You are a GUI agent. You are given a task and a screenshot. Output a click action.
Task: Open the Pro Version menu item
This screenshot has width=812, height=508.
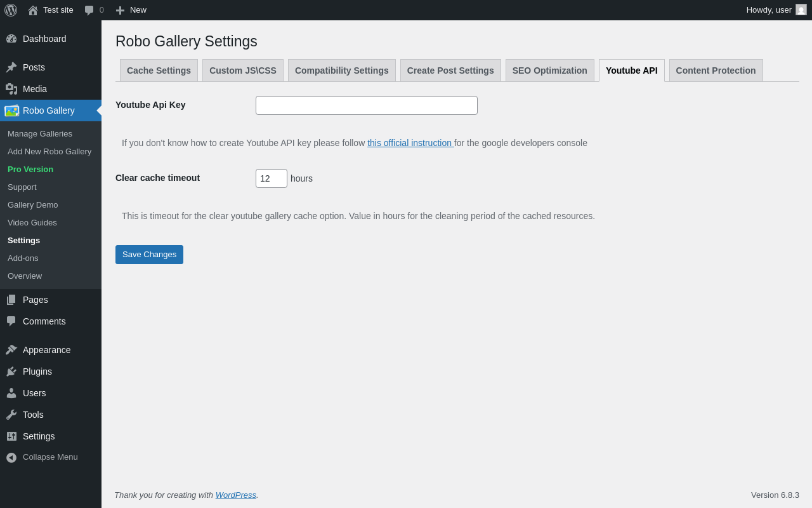pyautogui.click(x=30, y=169)
